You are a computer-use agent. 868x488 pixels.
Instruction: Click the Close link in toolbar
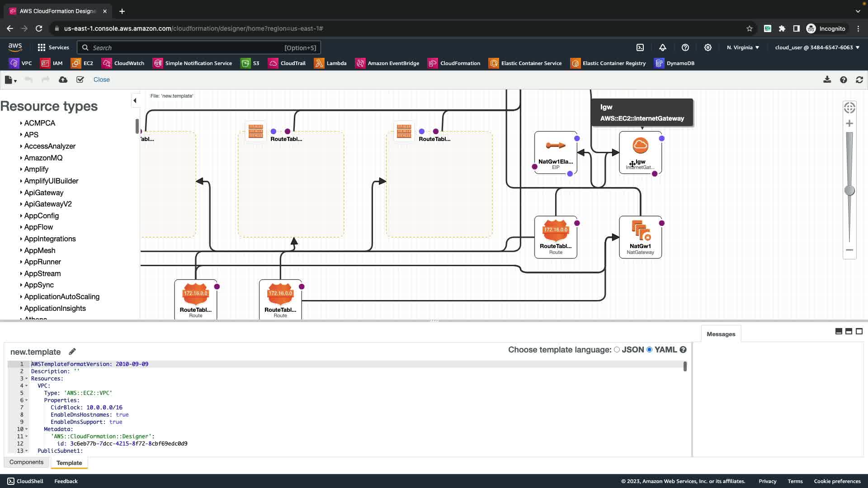point(101,80)
